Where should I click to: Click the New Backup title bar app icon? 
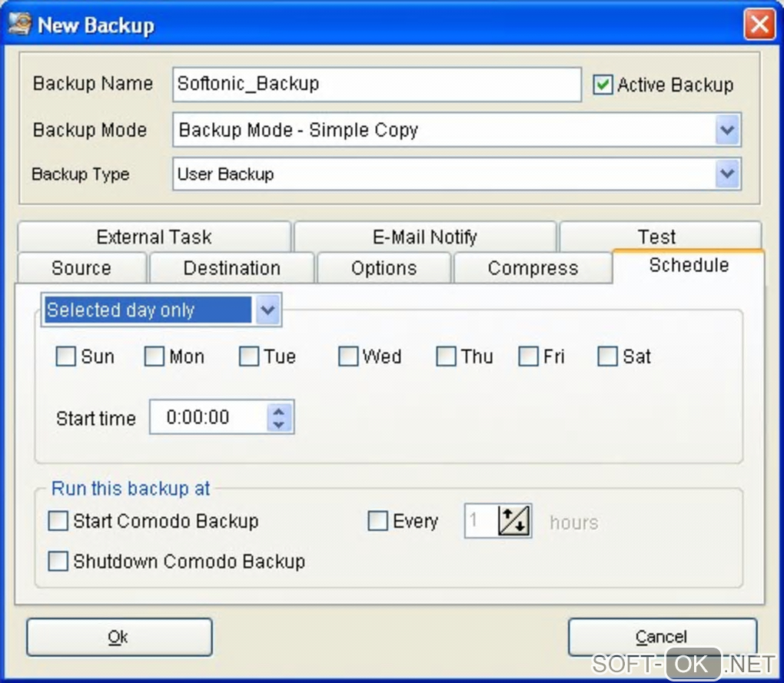20,24
